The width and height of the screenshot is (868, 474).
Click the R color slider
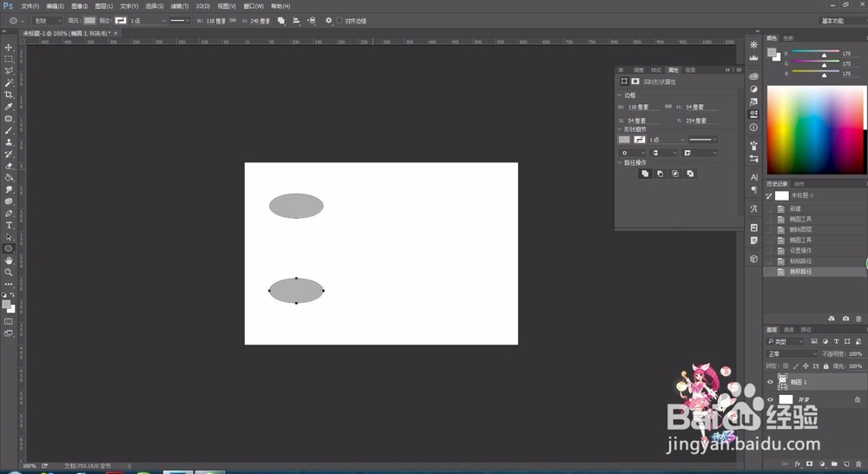point(815,53)
